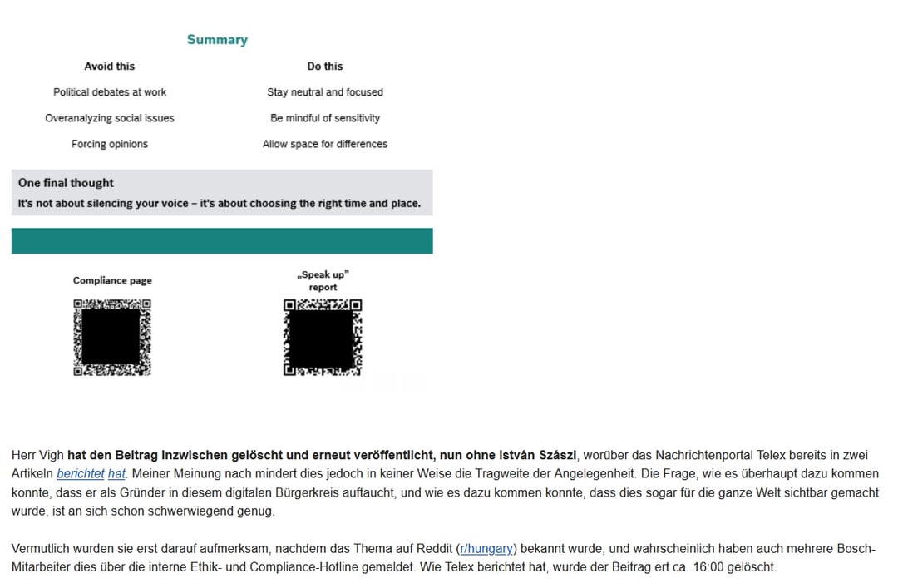
Task: Click the Speak up report QR code
Action: tap(323, 337)
